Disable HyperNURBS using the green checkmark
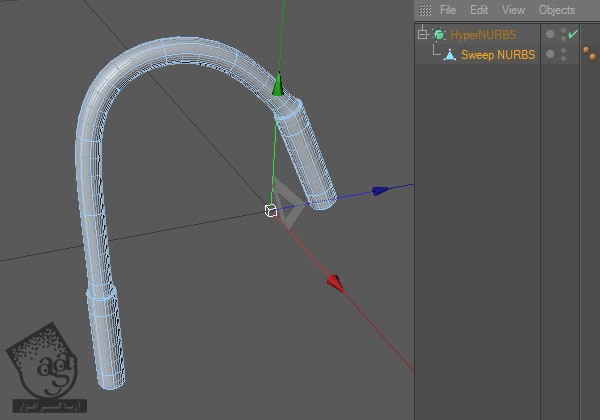Image resolution: width=600 pixels, height=420 pixels. pyautogui.click(x=573, y=34)
